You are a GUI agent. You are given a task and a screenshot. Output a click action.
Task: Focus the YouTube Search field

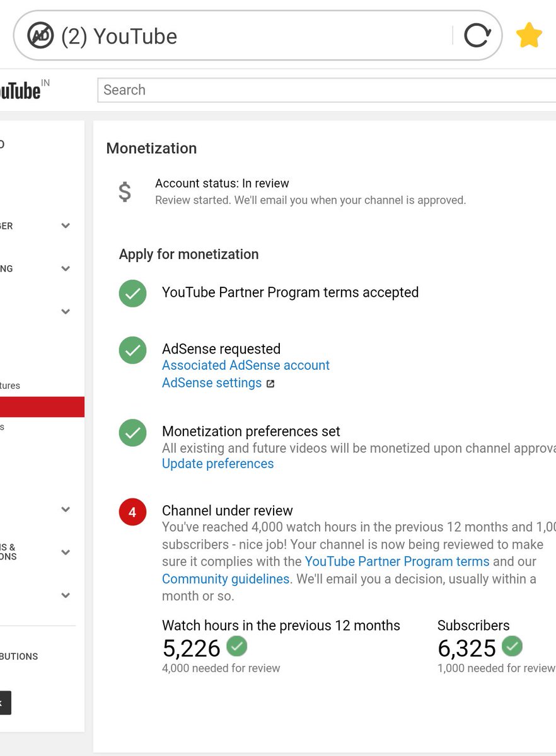pyautogui.click(x=327, y=90)
